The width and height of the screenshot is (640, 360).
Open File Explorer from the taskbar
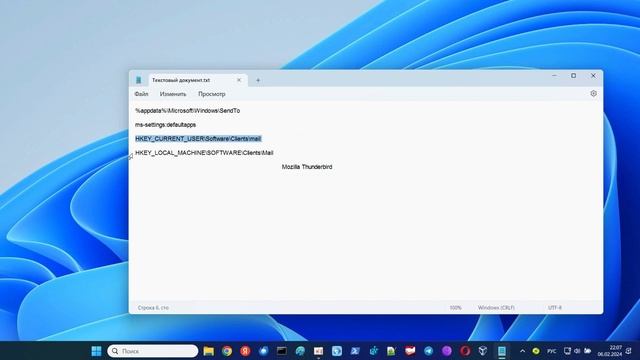coord(209,351)
